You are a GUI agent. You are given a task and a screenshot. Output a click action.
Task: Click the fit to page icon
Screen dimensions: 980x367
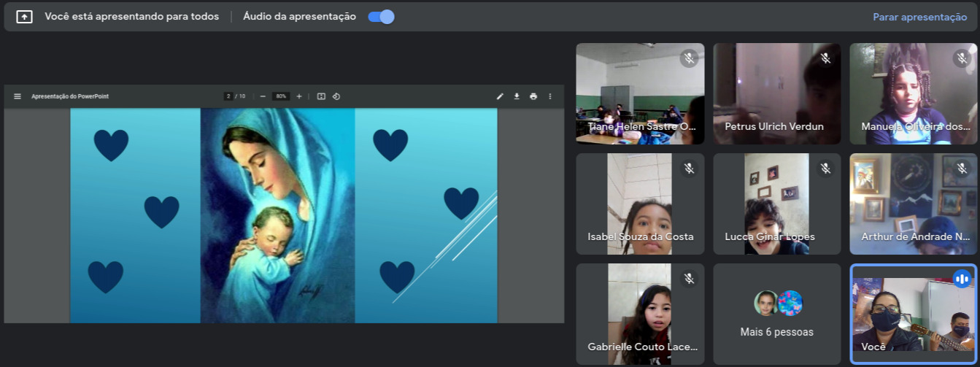[x=321, y=96]
